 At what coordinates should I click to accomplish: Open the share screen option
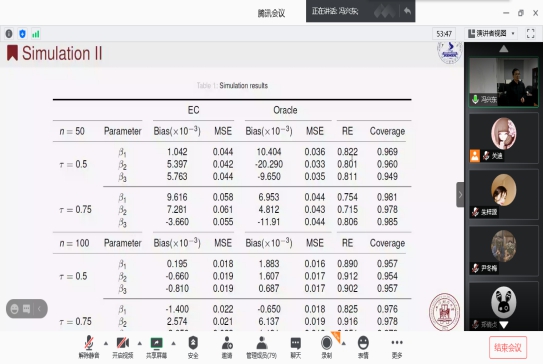click(157, 347)
